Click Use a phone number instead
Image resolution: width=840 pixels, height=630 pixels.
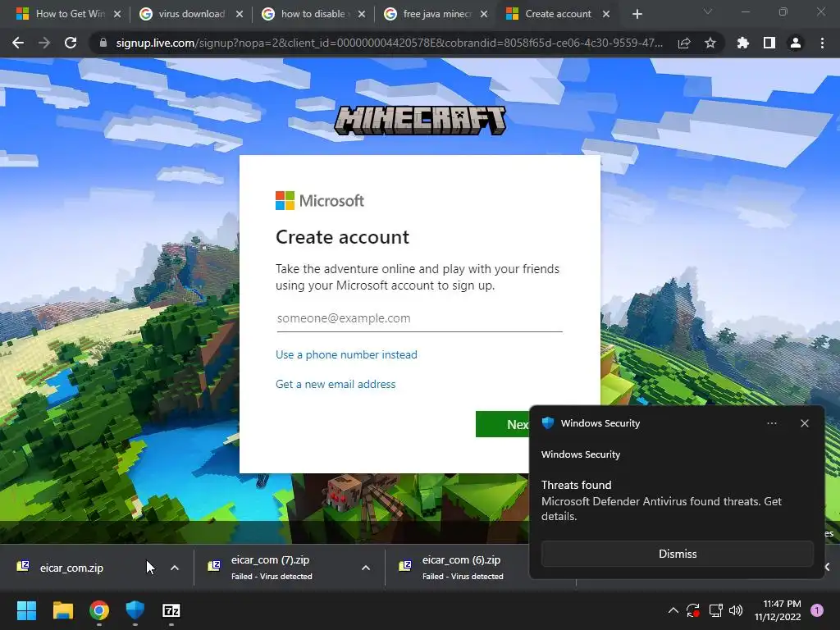click(346, 354)
